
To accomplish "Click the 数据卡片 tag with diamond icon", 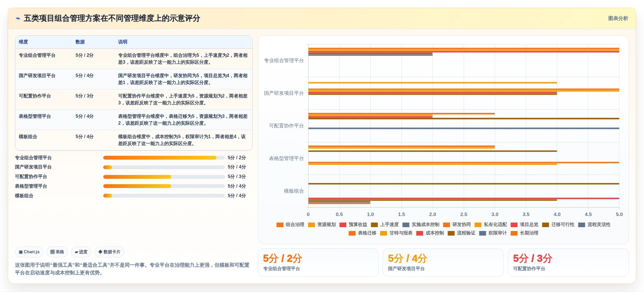I will click(109, 252).
